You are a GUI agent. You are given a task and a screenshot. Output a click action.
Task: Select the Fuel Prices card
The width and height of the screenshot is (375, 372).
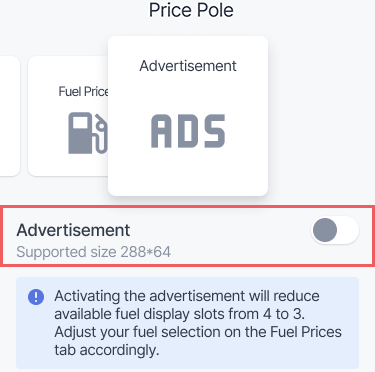click(x=68, y=116)
